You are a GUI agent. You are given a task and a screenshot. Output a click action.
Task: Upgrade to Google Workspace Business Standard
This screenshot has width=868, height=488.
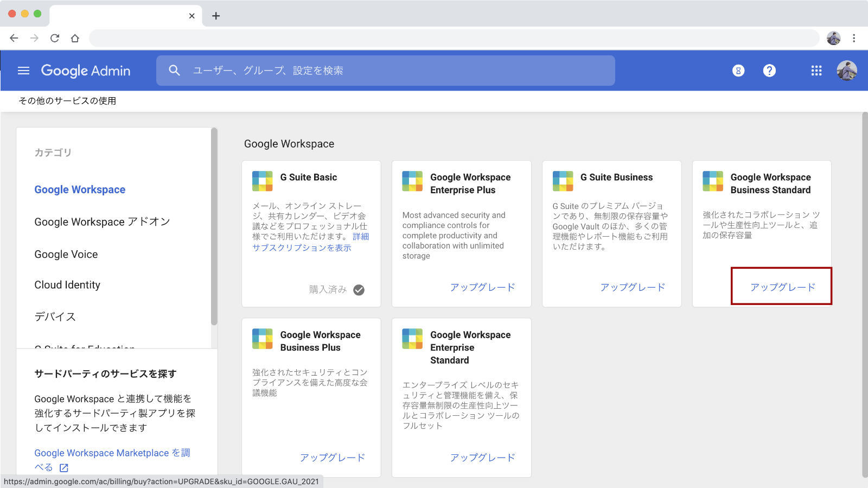(783, 287)
